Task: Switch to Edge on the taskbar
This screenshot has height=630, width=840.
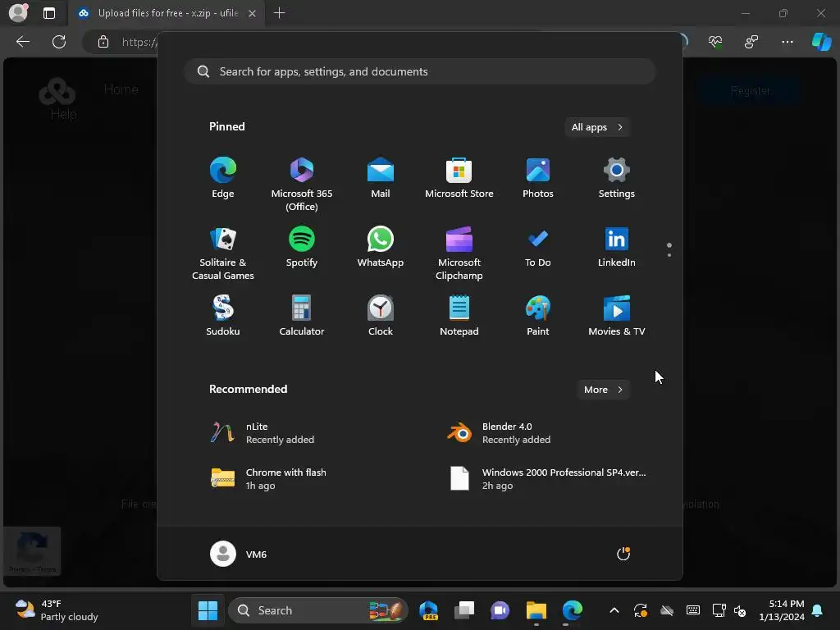Action: [x=572, y=610]
